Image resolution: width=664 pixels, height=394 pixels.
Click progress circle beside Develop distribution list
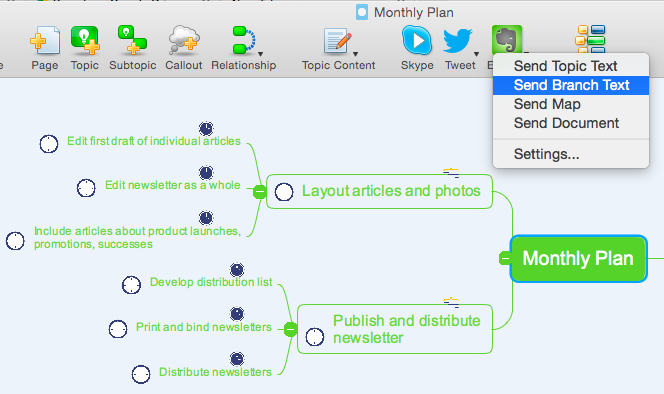(131, 285)
